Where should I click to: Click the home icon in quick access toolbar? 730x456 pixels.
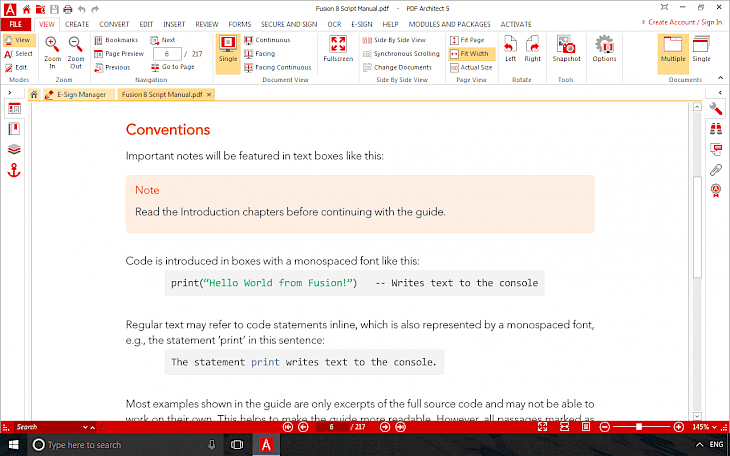pos(27,9)
